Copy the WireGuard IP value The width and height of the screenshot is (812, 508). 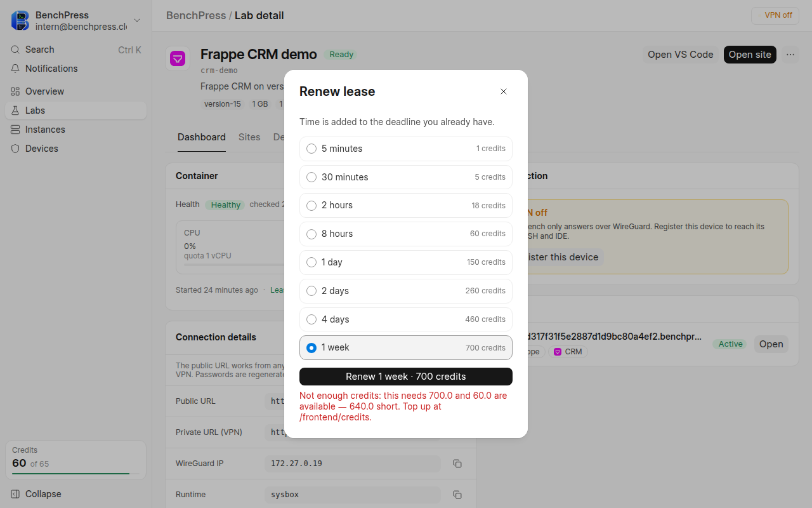point(457,464)
